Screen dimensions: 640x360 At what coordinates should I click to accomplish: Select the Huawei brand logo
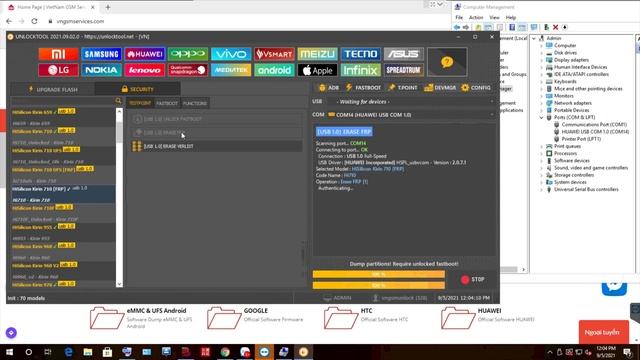[x=144, y=54]
